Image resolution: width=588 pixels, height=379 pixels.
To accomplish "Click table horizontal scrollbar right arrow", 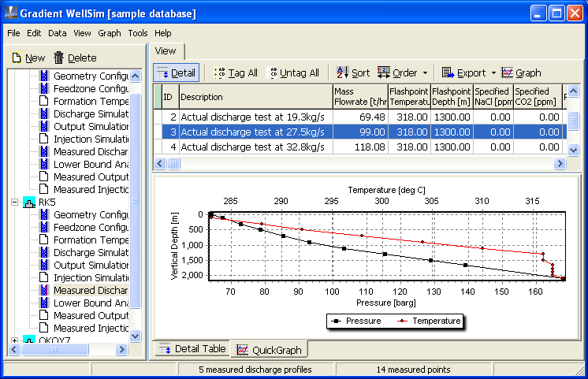I will [560, 163].
